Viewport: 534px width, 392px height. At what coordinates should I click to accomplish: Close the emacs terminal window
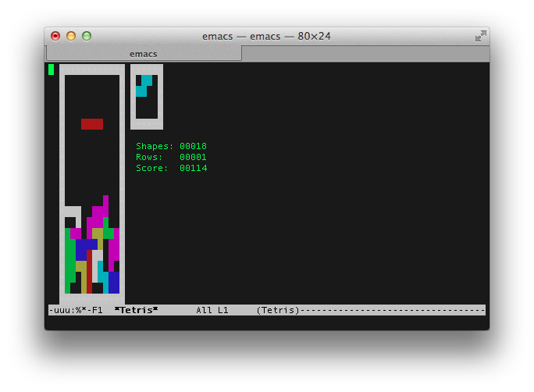[55, 36]
